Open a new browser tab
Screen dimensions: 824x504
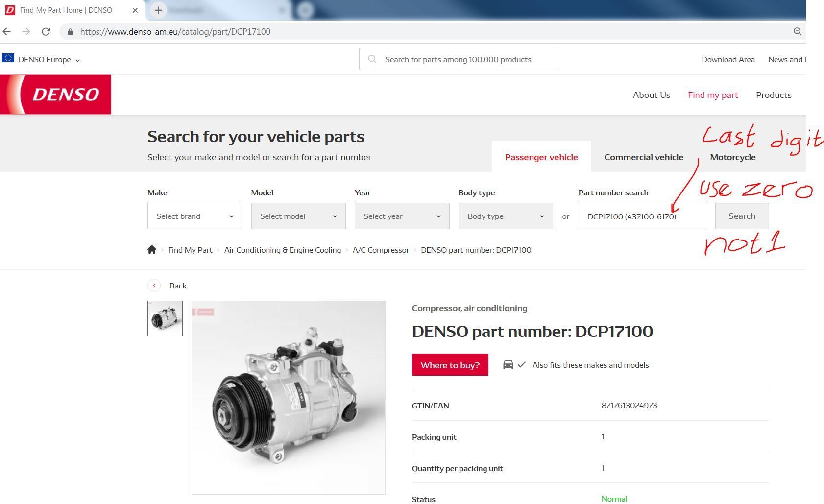point(158,10)
